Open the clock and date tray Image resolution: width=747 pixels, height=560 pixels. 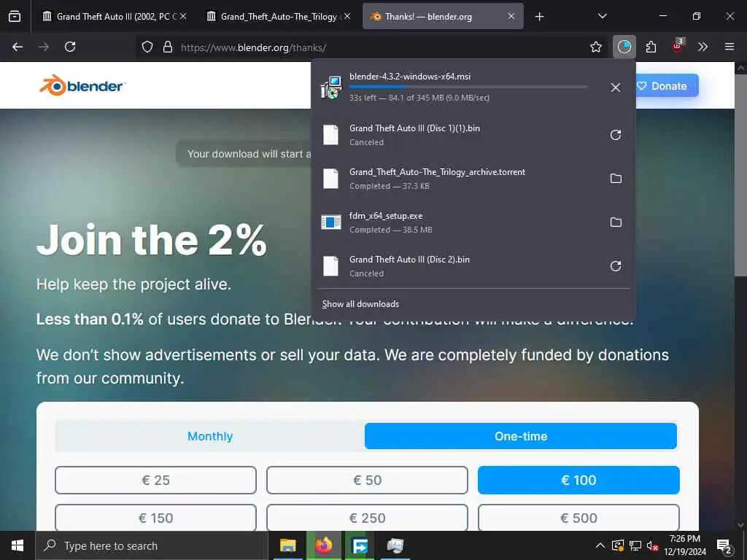685,545
